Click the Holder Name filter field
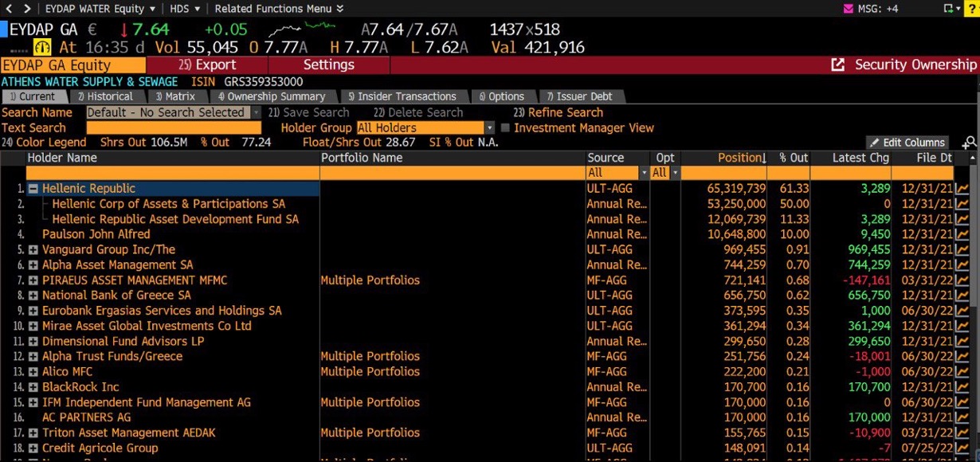 173,173
